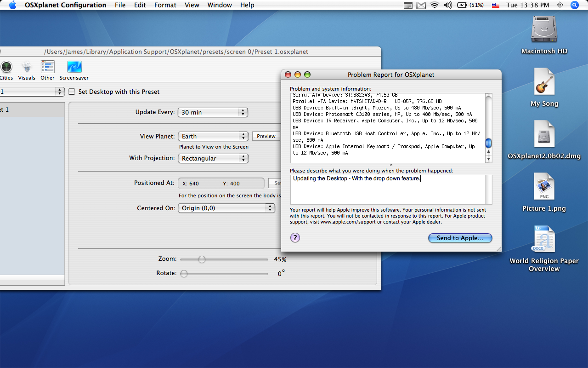Image resolution: width=588 pixels, height=368 pixels.
Task: Click the calendar icon in the menu bar
Action: (408, 5)
